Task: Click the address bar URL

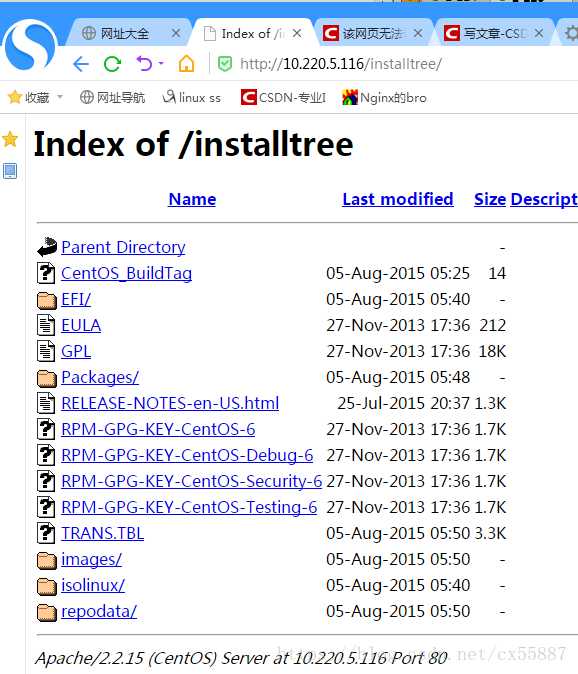Action: click(x=341, y=64)
